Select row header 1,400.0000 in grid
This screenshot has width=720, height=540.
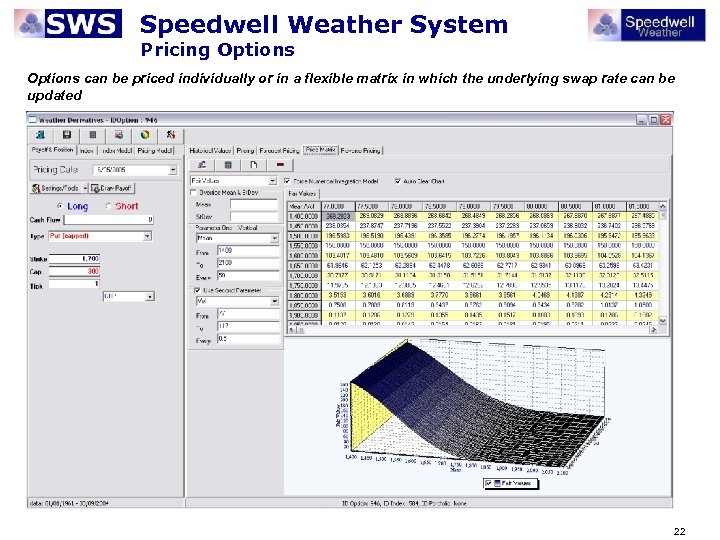click(x=304, y=216)
